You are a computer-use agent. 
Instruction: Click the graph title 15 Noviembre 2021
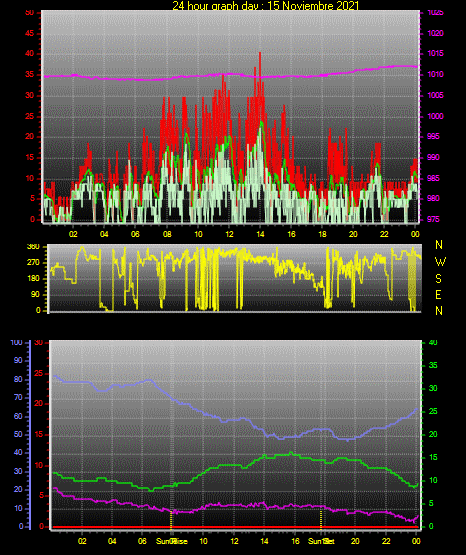tap(313, 6)
